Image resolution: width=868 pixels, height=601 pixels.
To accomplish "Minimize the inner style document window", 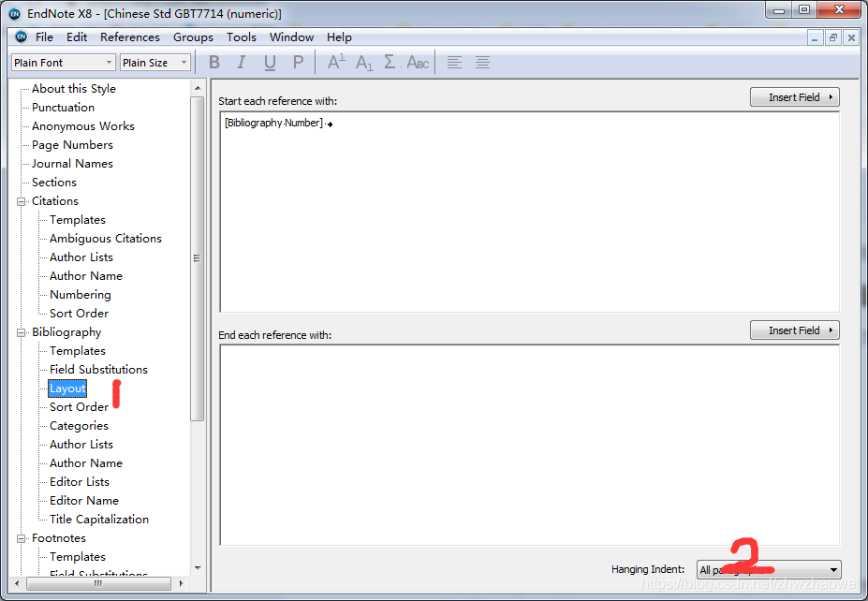I will pyautogui.click(x=815, y=38).
